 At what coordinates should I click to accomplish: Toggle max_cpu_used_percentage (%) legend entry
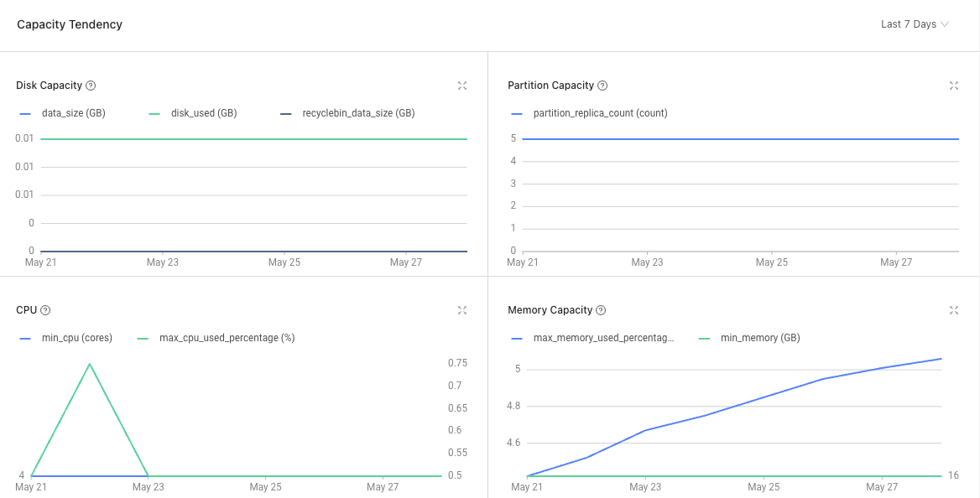point(216,338)
